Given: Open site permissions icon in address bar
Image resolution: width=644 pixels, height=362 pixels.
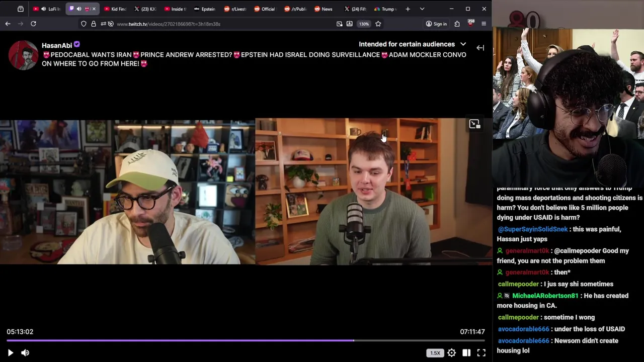Looking at the screenshot, I should pos(103,24).
